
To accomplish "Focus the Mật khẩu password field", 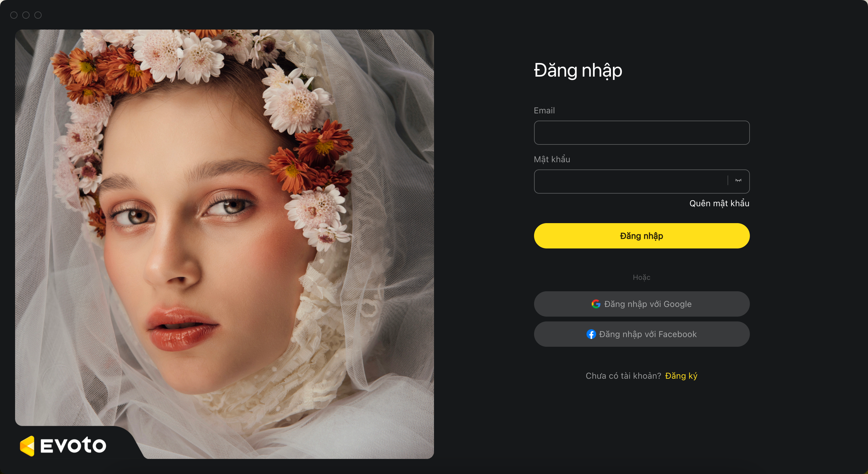I will pos(630,182).
